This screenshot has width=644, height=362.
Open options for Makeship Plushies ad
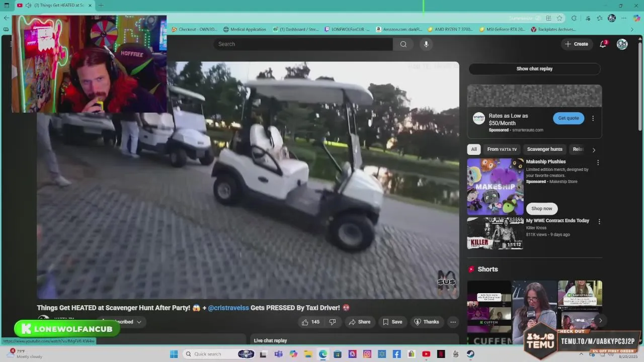point(598,162)
